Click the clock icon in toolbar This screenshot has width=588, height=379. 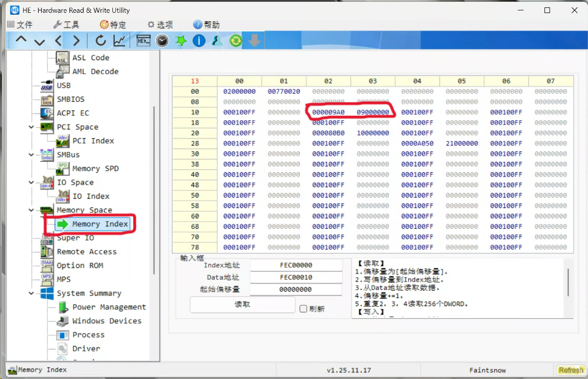tap(162, 40)
